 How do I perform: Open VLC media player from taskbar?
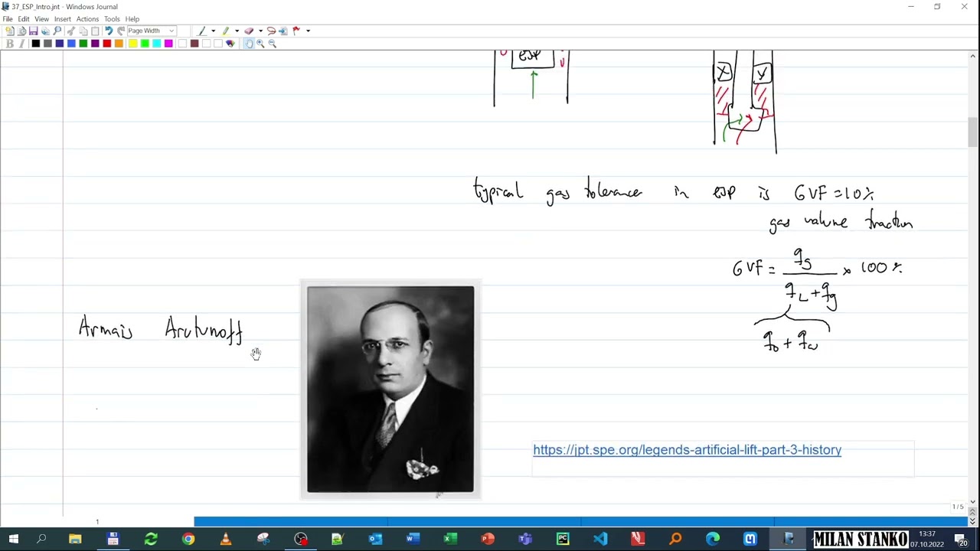click(225, 539)
